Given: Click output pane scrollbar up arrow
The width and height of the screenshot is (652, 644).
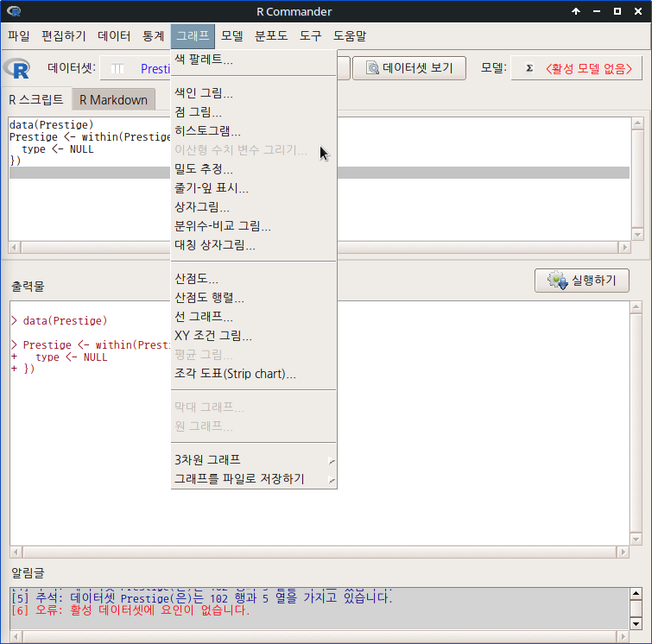Looking at the screenshot, I should pyautogui.click(x=636, y=307).
